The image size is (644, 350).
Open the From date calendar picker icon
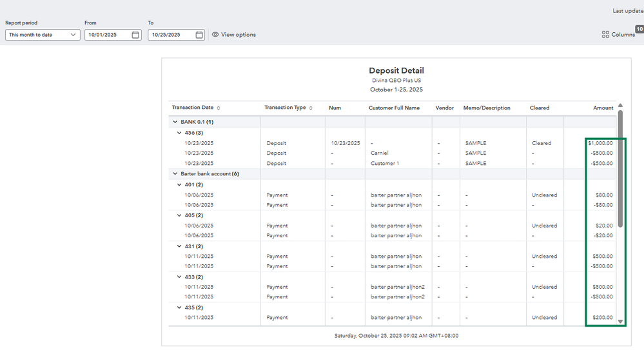(135, 35)
